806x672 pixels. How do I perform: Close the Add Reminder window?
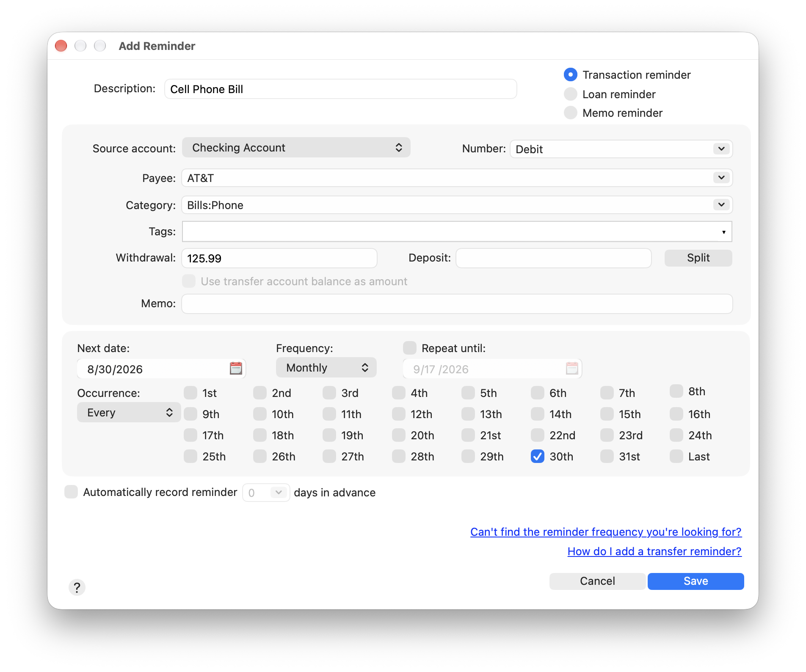[61, 46]
